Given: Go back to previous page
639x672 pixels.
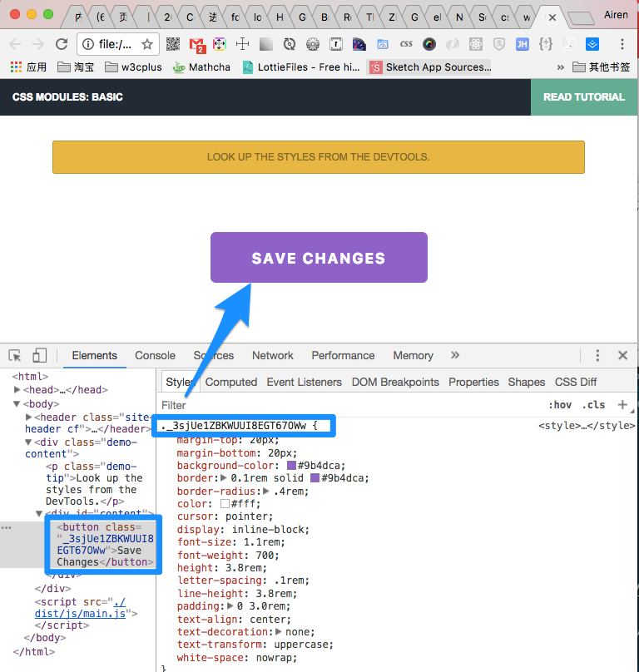Looking at the screenshot, I should (x=15, y=44).
